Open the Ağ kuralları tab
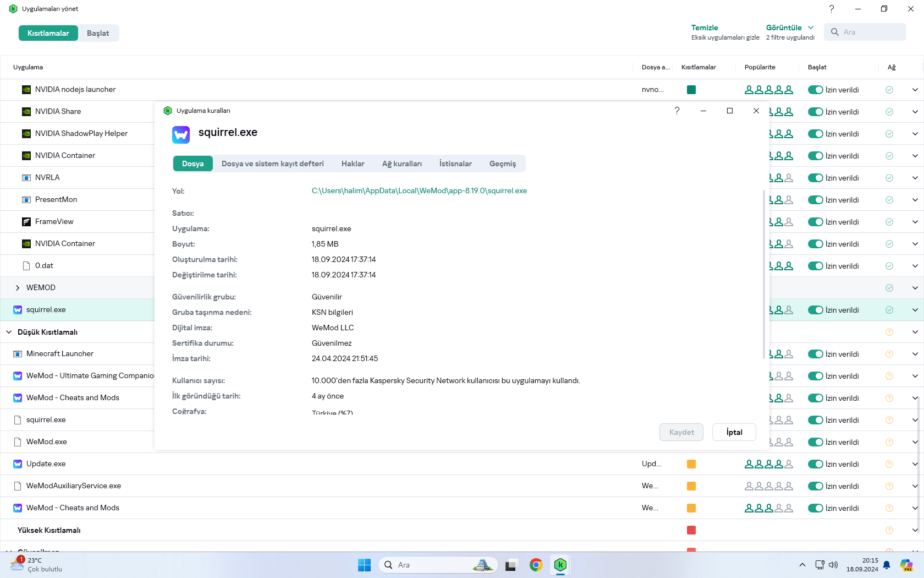This screenshot has height=578, width=924. click(x=402, y=163)
